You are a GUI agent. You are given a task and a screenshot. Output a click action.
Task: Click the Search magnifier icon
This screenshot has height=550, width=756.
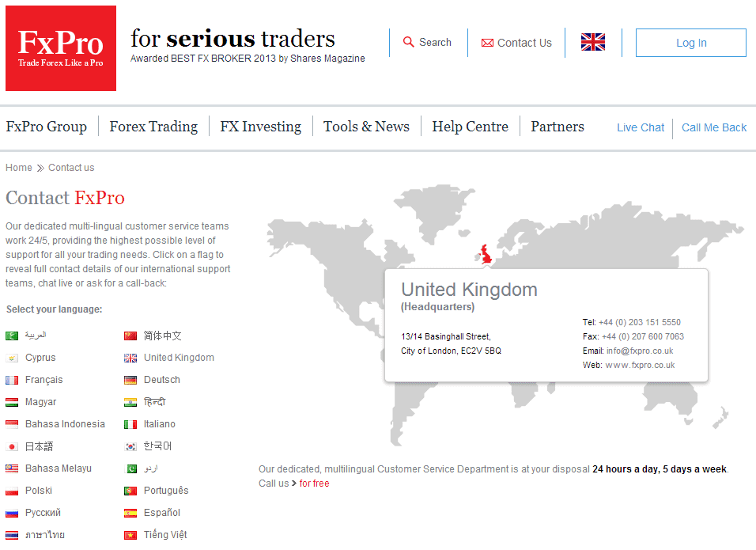click(408, 42)
